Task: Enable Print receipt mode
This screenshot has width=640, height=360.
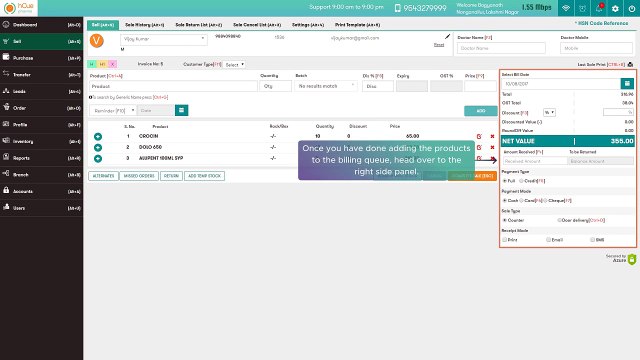Action: (504, 240)
